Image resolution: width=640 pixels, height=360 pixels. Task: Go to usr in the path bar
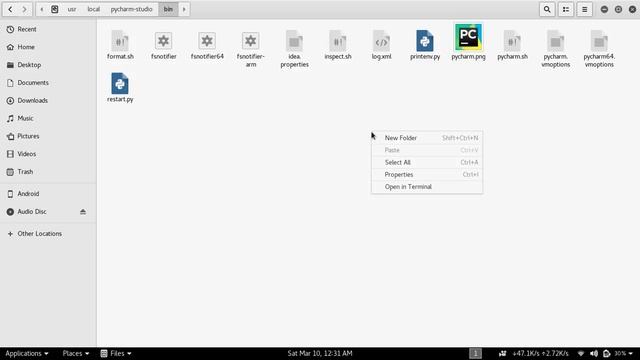(x=72, y=9)
